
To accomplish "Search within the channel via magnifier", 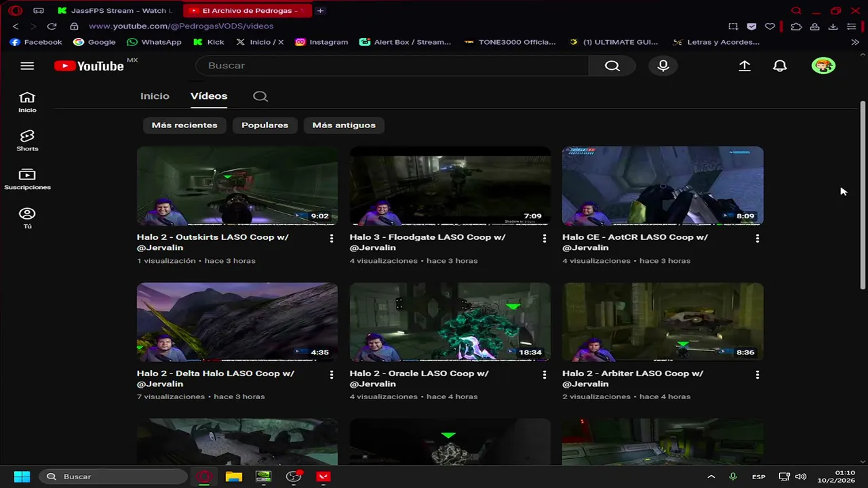I will click(x=260, y=96).
